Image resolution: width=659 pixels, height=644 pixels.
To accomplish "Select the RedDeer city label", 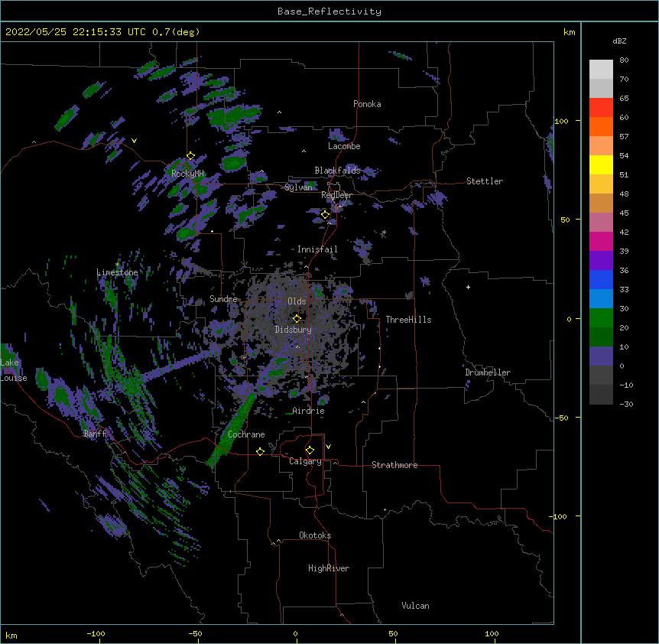I will coord(336,195).
